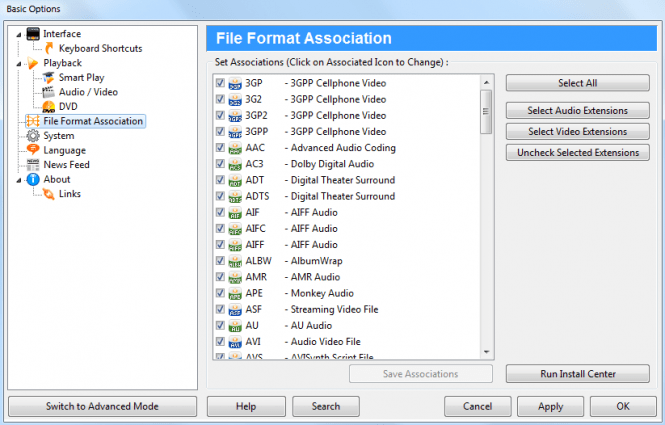Image resolution: width=665 pixels, height=425 pixels.
Task: Toggle the AIFC extension checkbox
Action: [220, 228]
